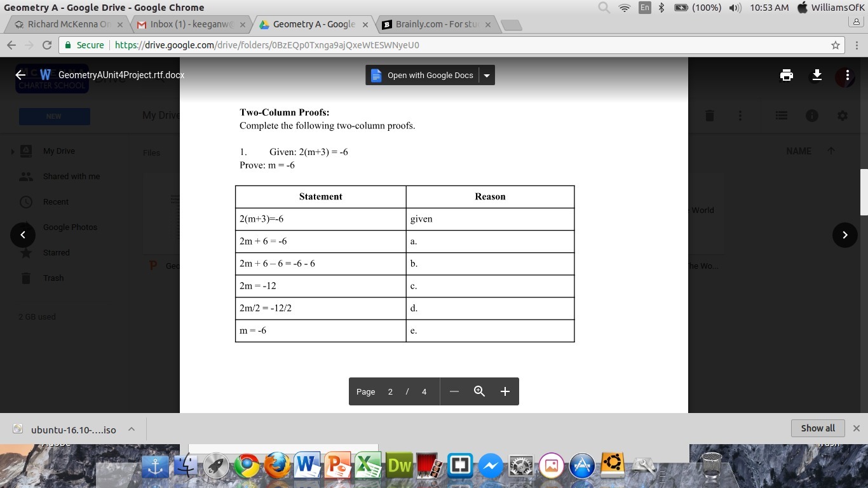The image size is (868, 488).
Task: Click the 'Prove: m = -6' line
Action: pyautogui.click(x=267, y=165)
